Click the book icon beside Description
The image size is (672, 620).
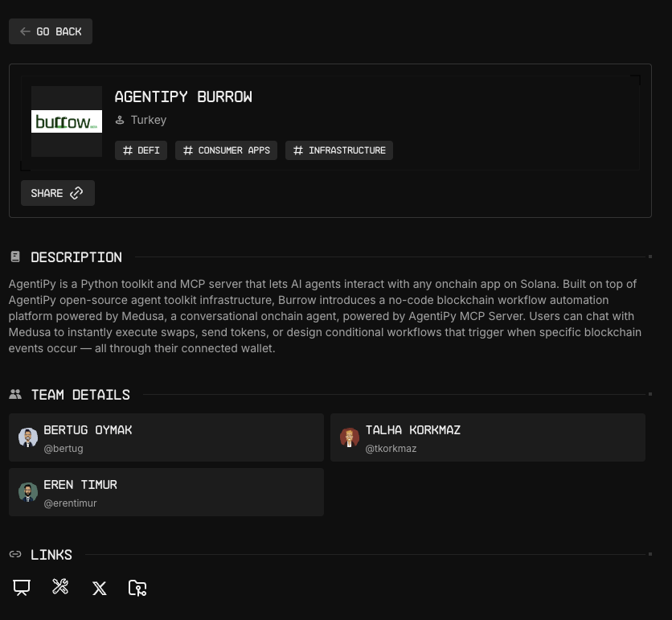pyautogui.click(x=15, y=257)
